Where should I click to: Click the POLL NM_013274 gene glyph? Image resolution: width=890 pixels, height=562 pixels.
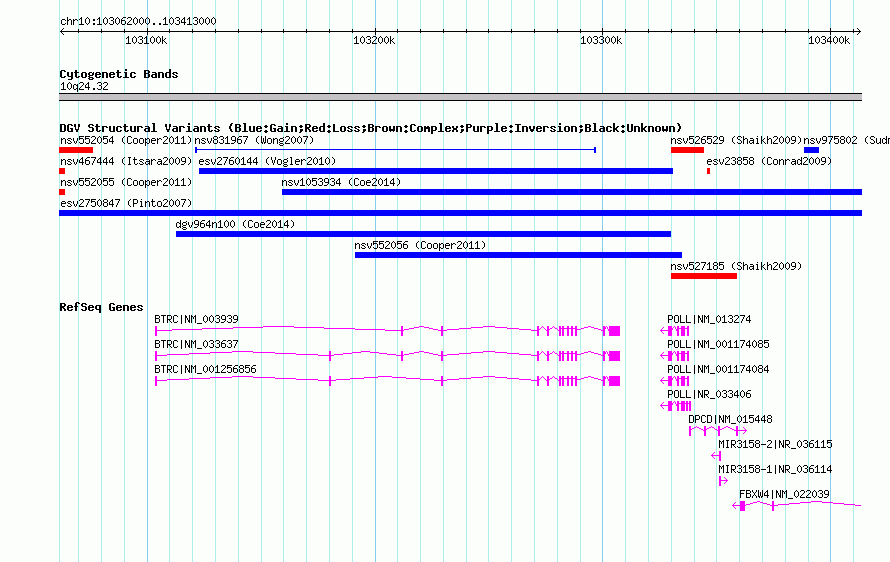pos(675,330)
